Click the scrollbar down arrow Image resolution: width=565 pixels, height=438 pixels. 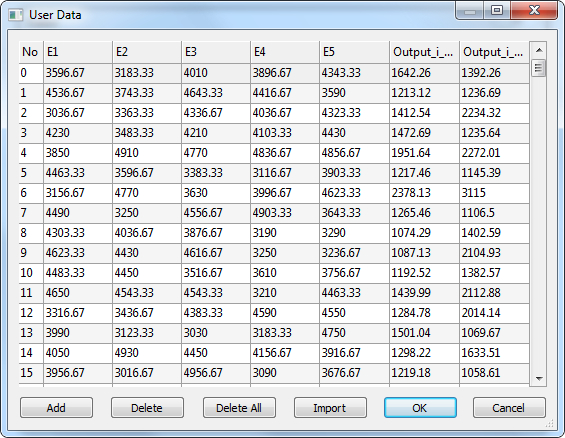tap(539, 379)
